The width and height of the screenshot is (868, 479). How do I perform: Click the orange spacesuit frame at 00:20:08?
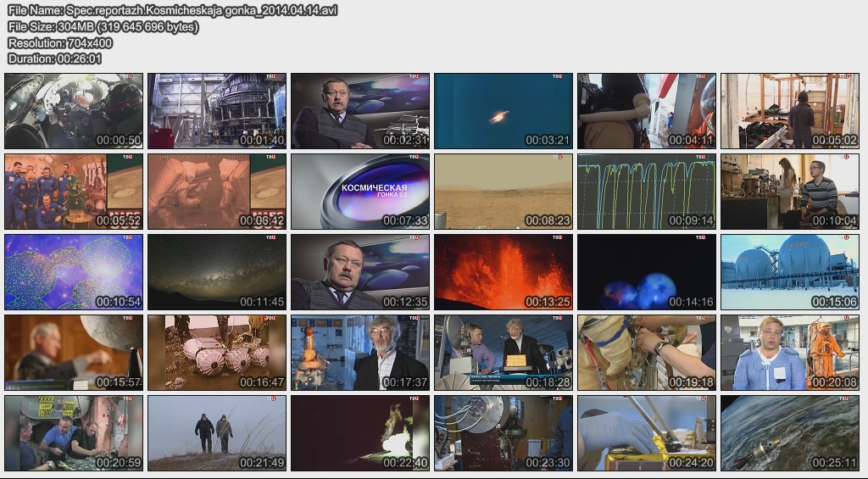tap(790, 353)
